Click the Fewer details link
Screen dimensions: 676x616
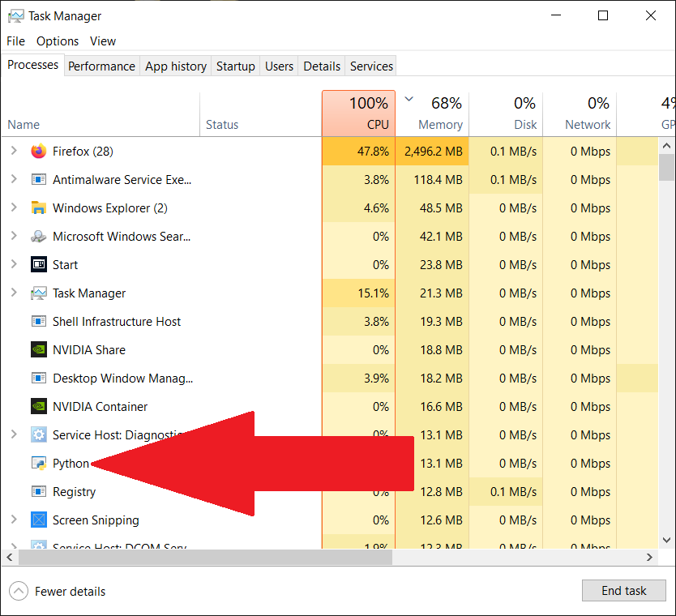click(70, 592)
